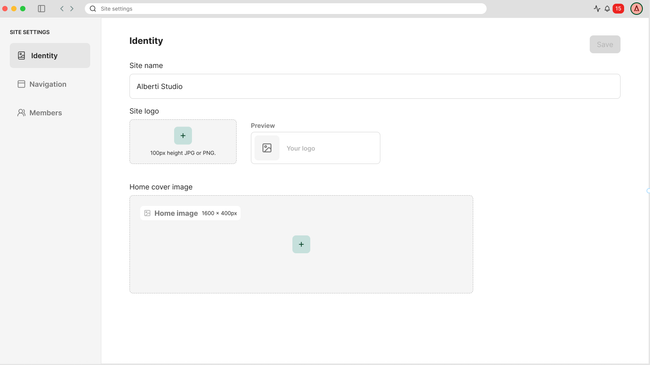
Task: Go back with the left chevron
Action: coord(62,8)
